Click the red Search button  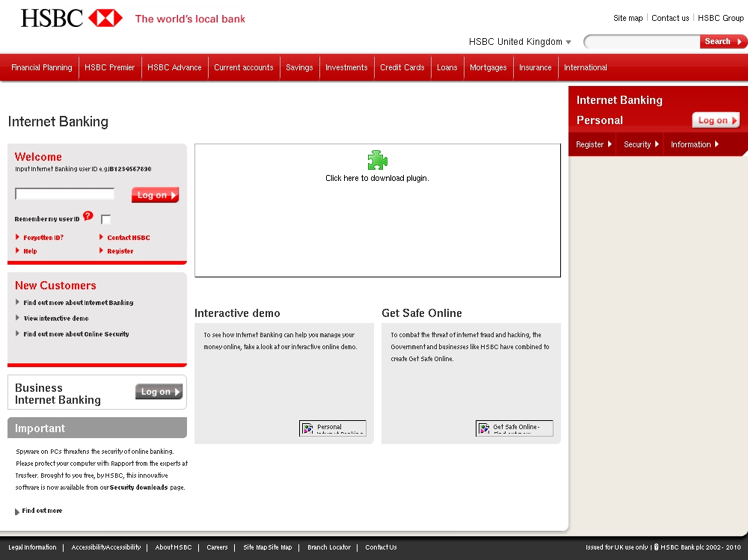click(723, 42)
